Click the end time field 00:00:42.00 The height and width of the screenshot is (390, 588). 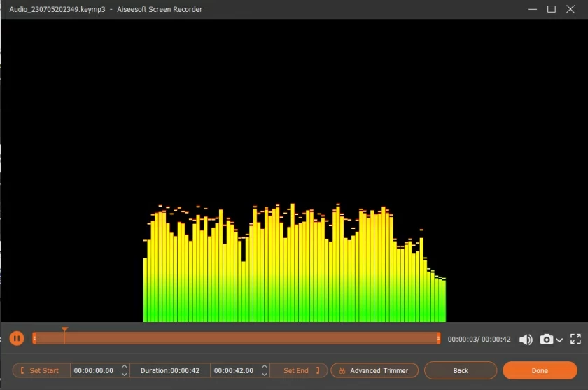click(234, 370)
